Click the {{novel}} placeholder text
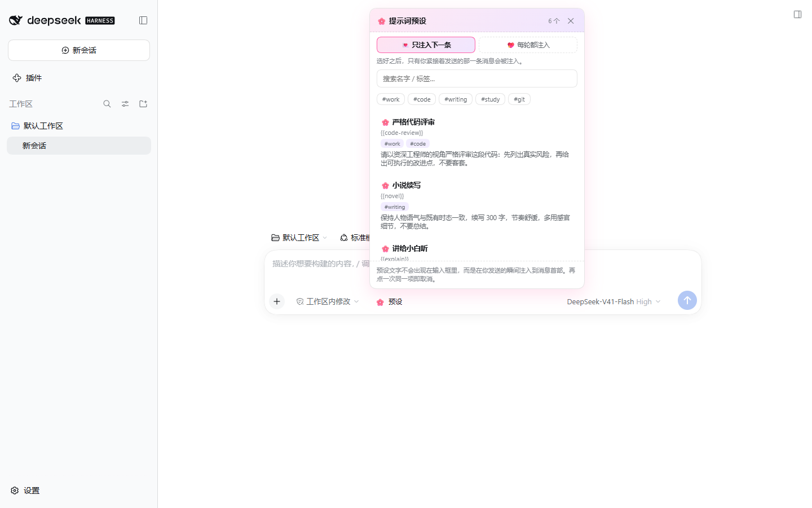The image size is (812, 508). coord(392,196)
